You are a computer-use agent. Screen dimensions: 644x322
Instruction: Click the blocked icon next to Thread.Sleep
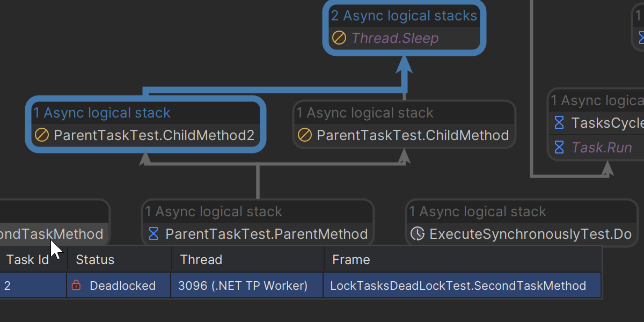coord(339,38)
